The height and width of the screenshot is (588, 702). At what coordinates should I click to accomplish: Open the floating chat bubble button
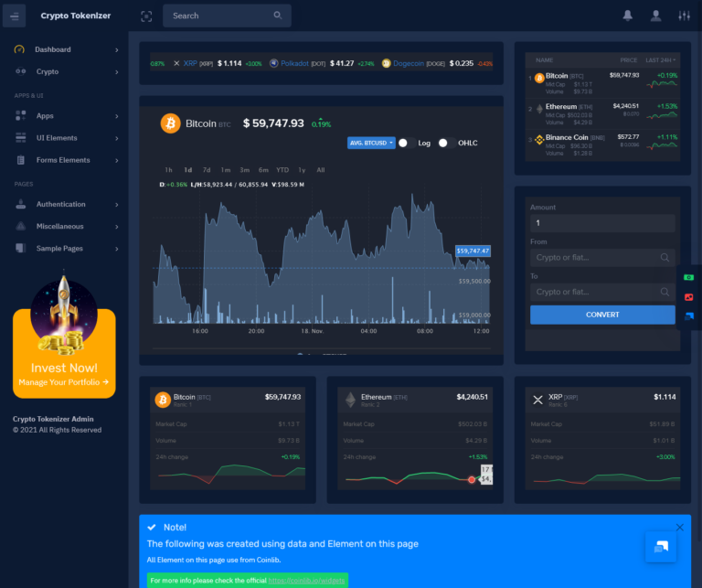pyautogui.click(x=661, y=546)
